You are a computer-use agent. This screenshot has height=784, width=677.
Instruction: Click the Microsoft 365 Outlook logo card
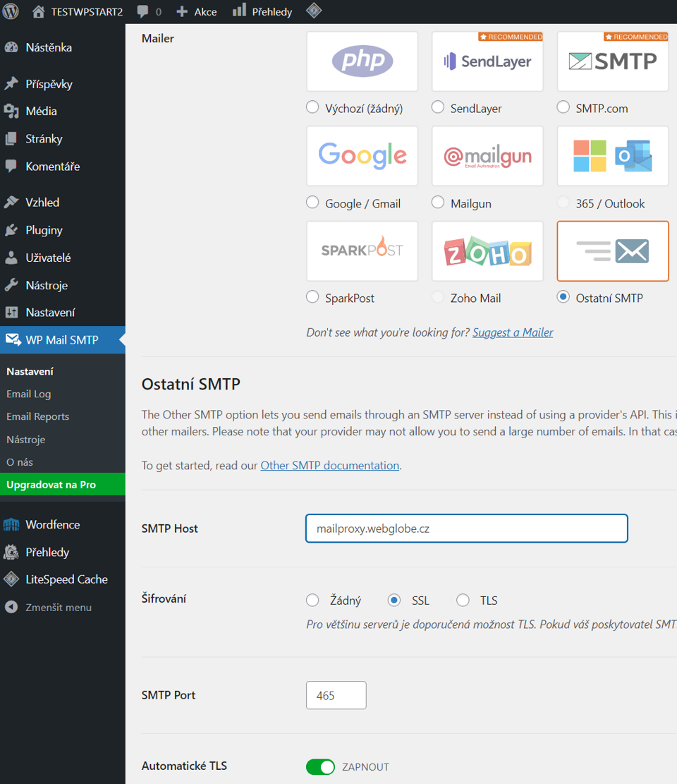[613, 156]
